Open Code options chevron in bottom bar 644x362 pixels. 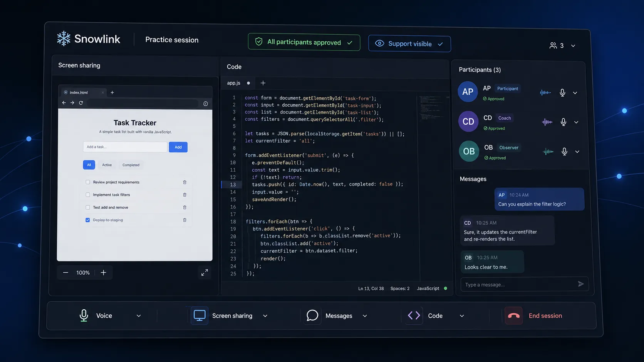click(x=462, y=316)
